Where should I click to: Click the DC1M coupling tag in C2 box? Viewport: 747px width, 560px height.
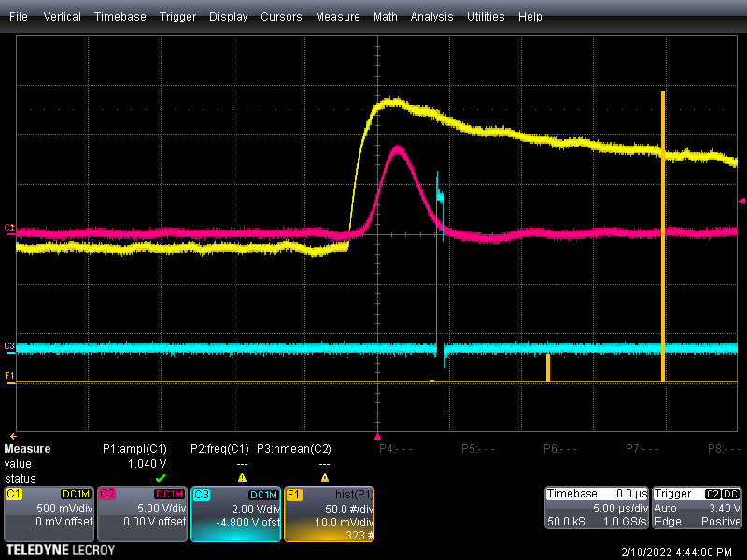170,494
